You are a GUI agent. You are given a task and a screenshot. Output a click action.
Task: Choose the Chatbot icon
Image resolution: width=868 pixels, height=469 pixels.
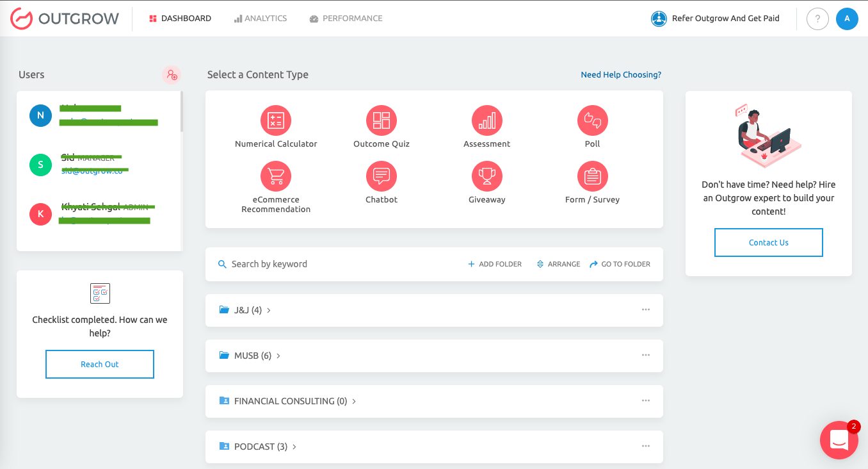point(382,176)
